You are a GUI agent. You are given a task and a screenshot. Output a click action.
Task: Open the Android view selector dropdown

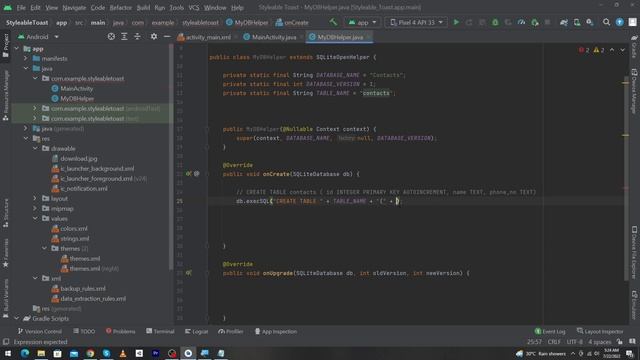coord(38,37)
